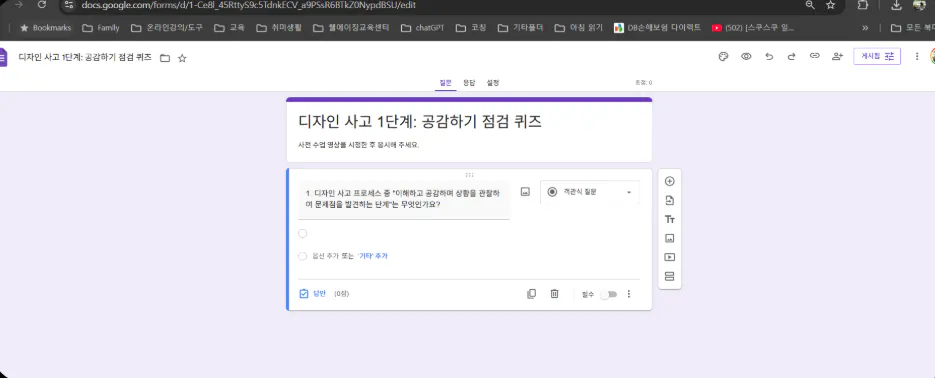This screenshot has height=378, width=935.
Task: Open the 모든 북마크 folder
Action: click(912, 28)
